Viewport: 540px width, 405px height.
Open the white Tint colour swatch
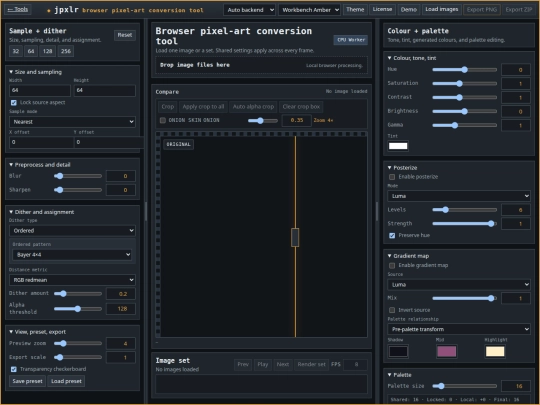(398, 146)
